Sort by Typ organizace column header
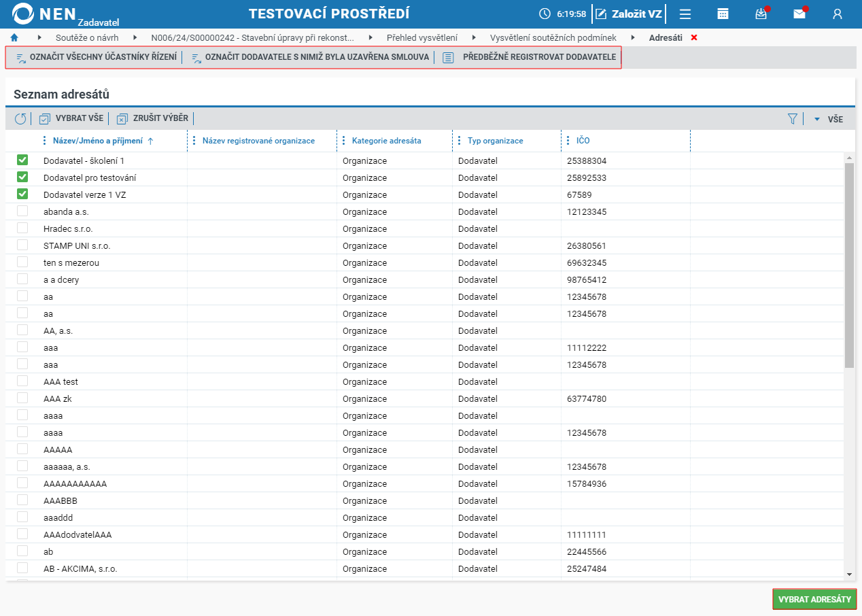Screen dimensions: 862x616 [x=495, y=141]
